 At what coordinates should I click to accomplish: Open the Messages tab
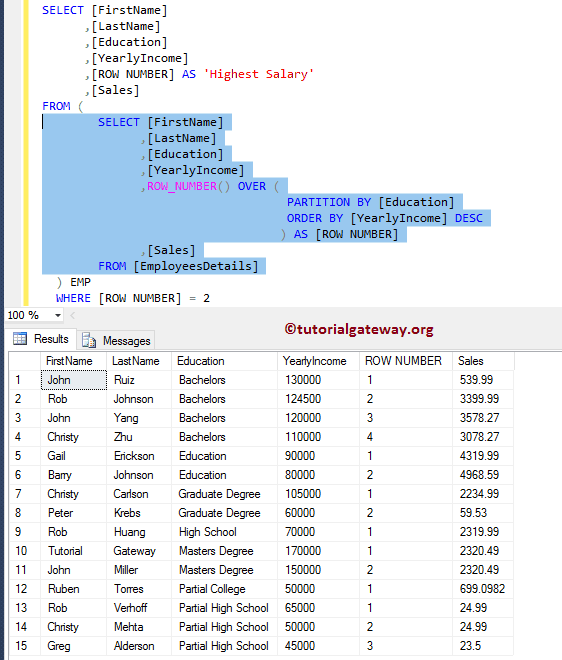pos(116,341)
